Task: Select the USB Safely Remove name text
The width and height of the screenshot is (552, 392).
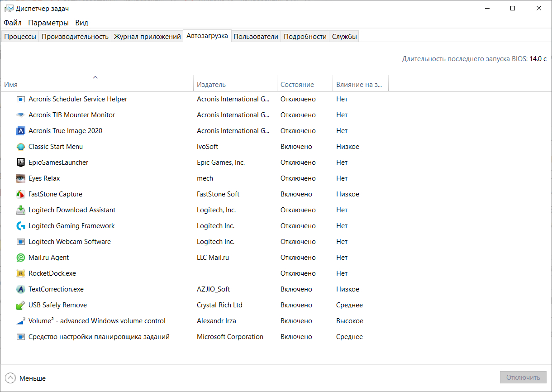Action: pos(57,305)
